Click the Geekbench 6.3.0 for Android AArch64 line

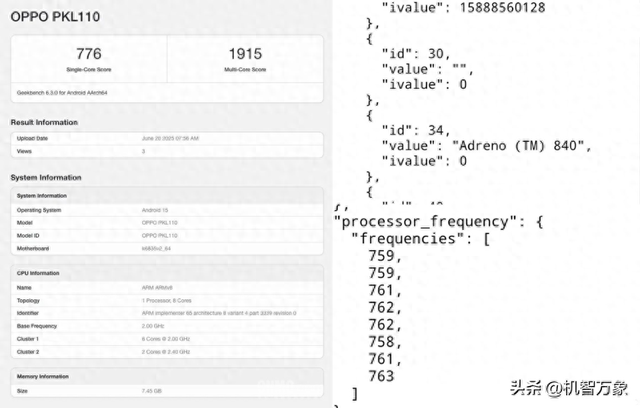[x=62, y=93]
